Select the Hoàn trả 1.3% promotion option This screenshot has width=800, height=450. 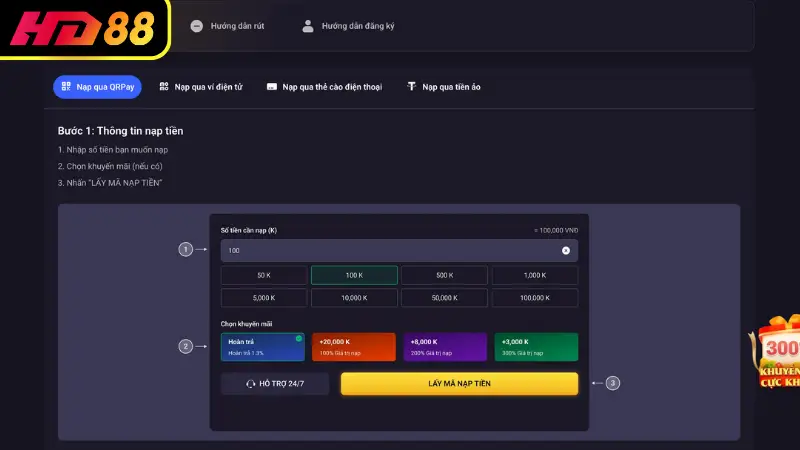263,347
